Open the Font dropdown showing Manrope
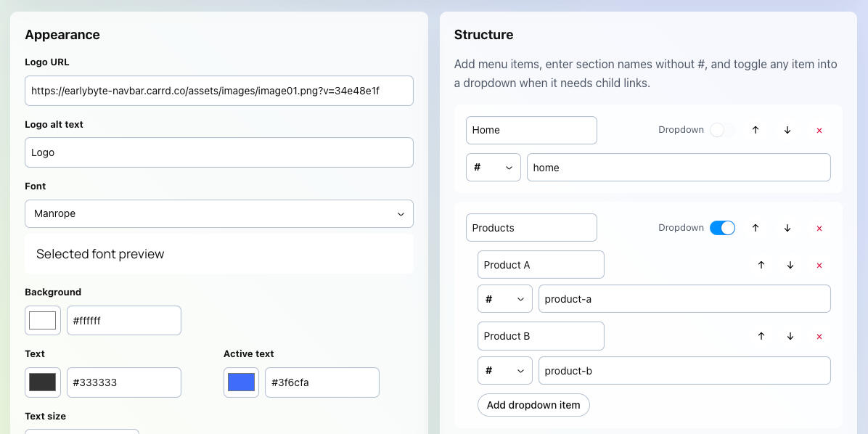The height and width of the screenshot is (434, 868). (219, 213)
